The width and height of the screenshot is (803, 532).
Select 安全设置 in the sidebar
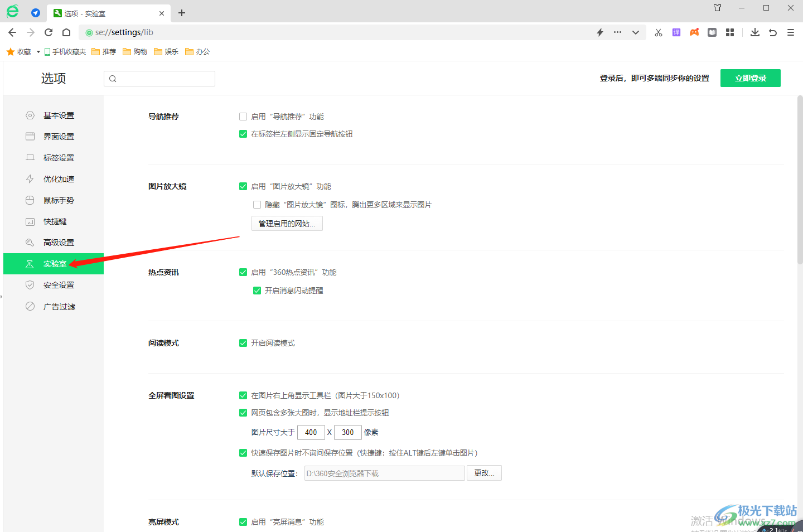(54, 285)
